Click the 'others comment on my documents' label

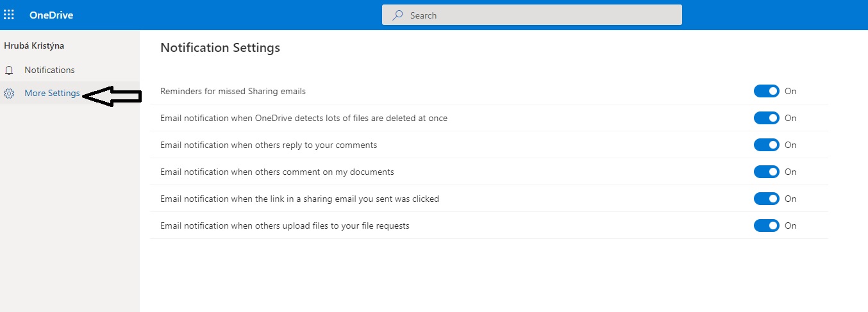[x=277, y=172]
